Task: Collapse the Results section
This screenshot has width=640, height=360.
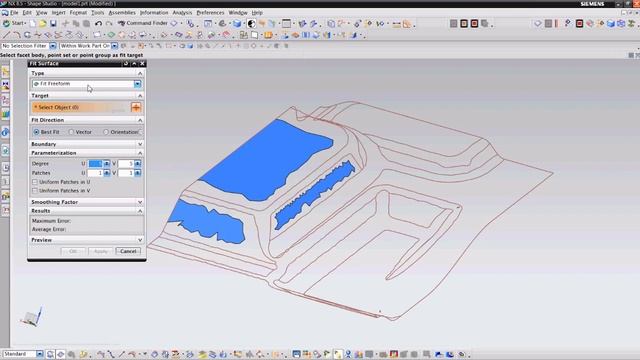Action: click(140, 211)
